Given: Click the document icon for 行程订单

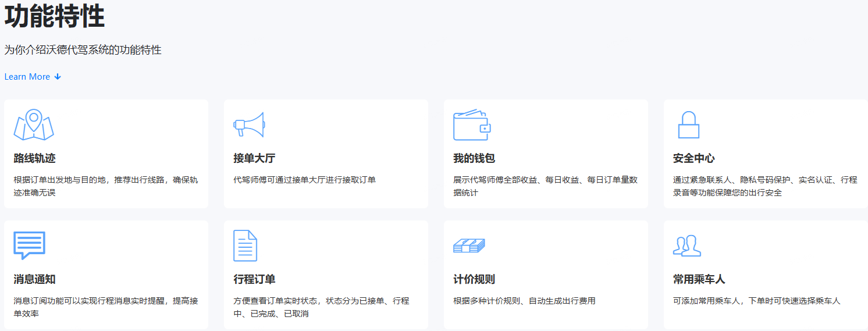Looking at the screenshot, I should point(245,245).
